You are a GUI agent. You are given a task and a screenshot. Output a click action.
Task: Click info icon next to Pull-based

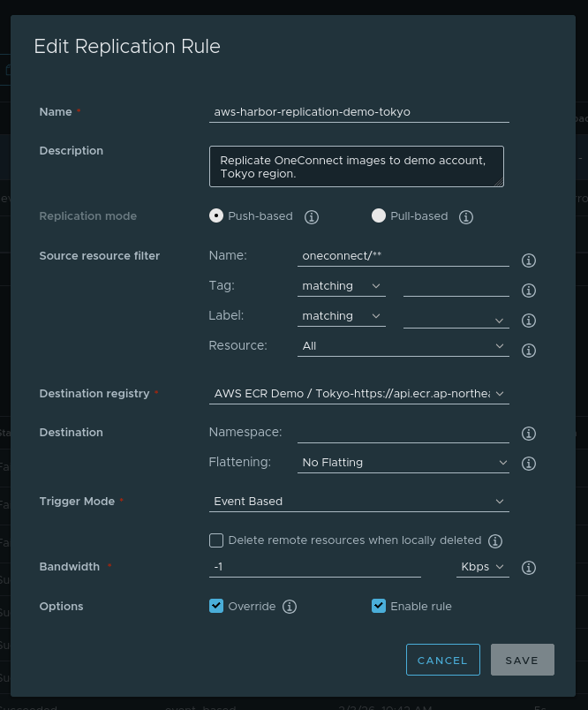tap(466, 217)
